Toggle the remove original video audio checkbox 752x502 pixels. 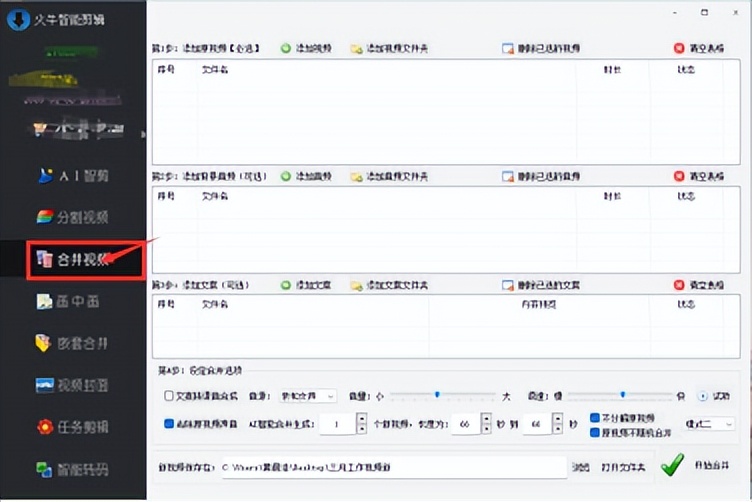click(169, 424)
